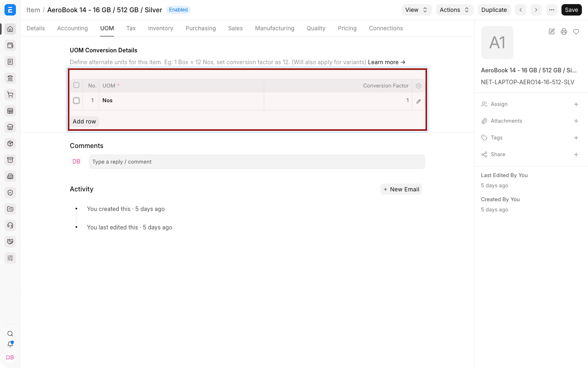Tick the checkbox for the Nos row
Image resolution: width=588 pixels, height=368 pixels.
[x=76, y=101]
